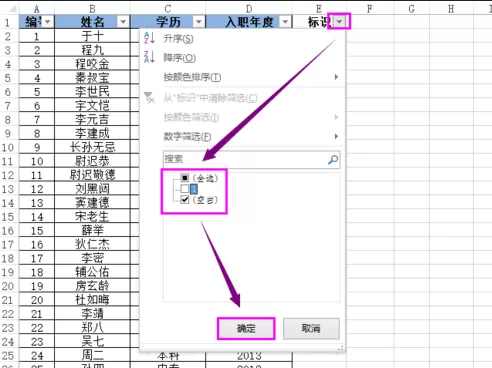
Task: Click the magnifier search icon
Action: (x=333, y=160)
